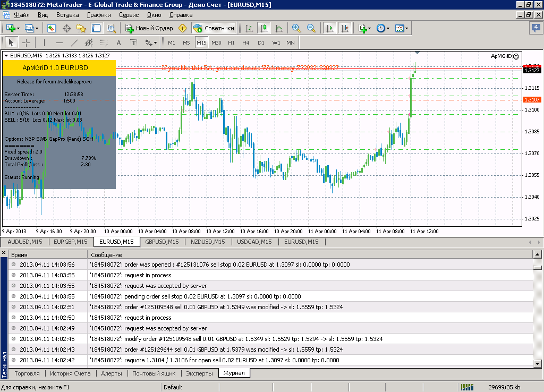Open the Сервис menu
Image resolution: width=544 pixels, height=392 pixels.
click(129, 15)
